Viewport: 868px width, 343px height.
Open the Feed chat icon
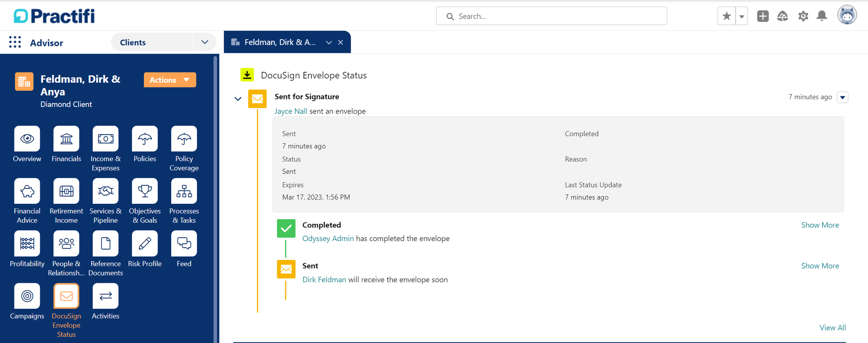coord(184,243)
